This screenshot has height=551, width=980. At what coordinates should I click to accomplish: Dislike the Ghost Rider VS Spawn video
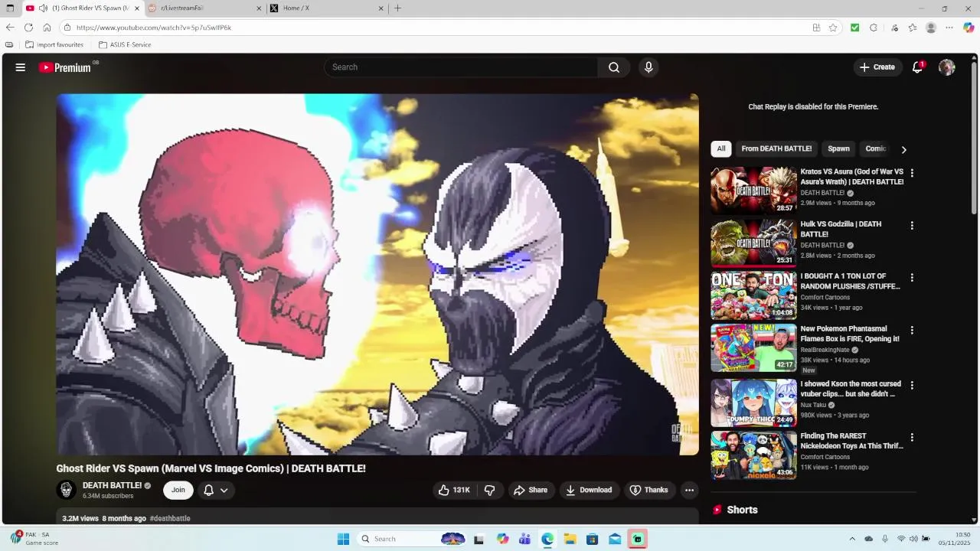[x=490, y=490]
